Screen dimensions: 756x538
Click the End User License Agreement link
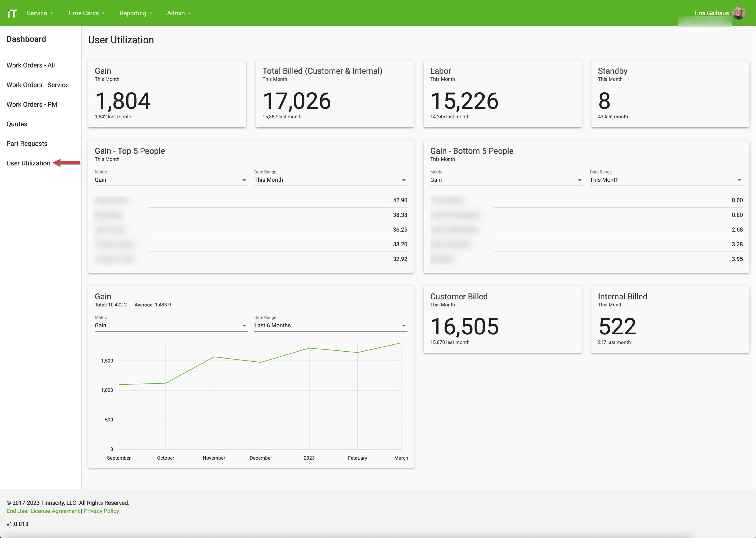43,511
